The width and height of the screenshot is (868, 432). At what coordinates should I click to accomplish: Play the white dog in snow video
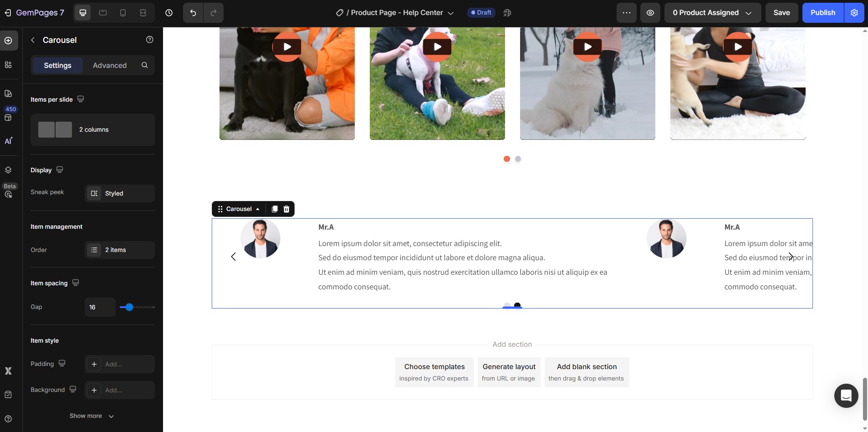(587, 46)
